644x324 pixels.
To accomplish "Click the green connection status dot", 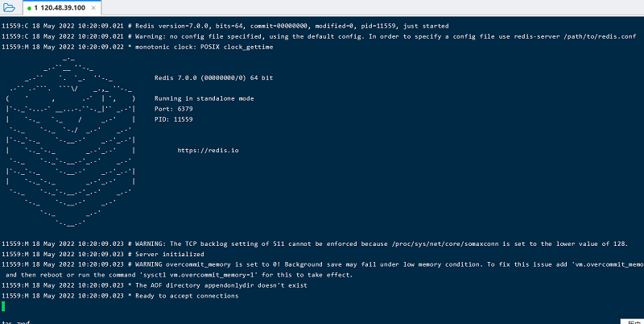I will [x=29, y=8].
